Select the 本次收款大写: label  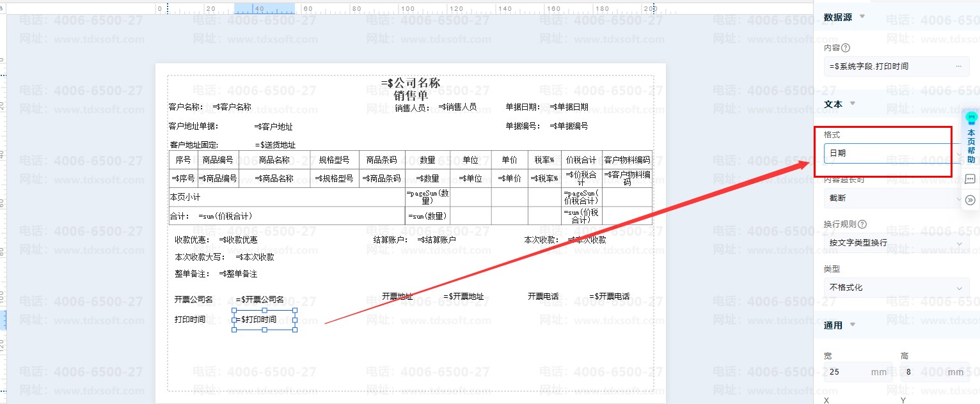[200, 257]
